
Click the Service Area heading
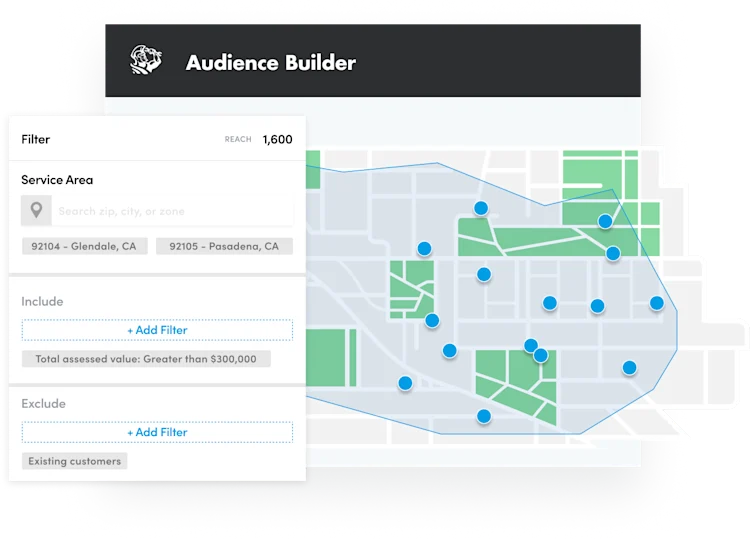tap(57, 180)
